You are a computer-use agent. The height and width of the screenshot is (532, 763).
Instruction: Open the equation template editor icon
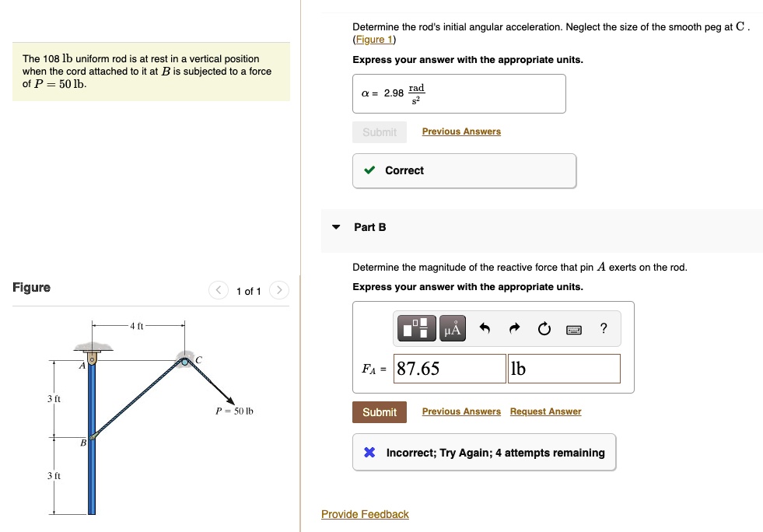pos(415,328)
